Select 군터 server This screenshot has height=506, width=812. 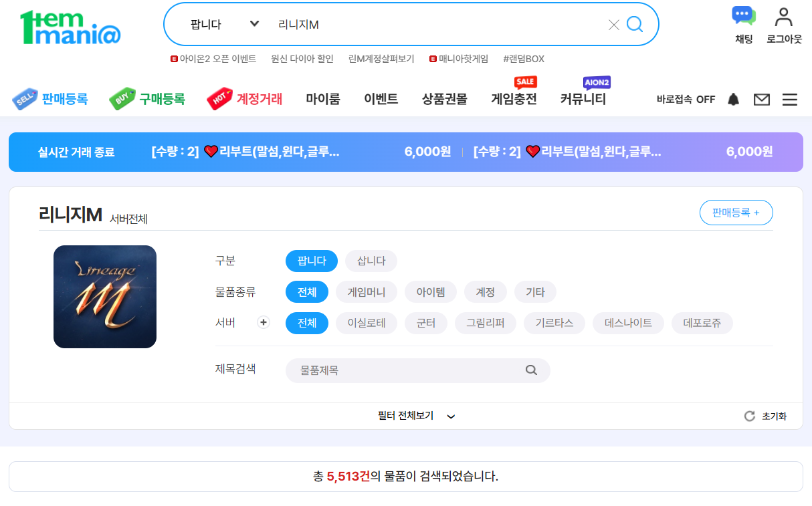[x=426, y=323]
